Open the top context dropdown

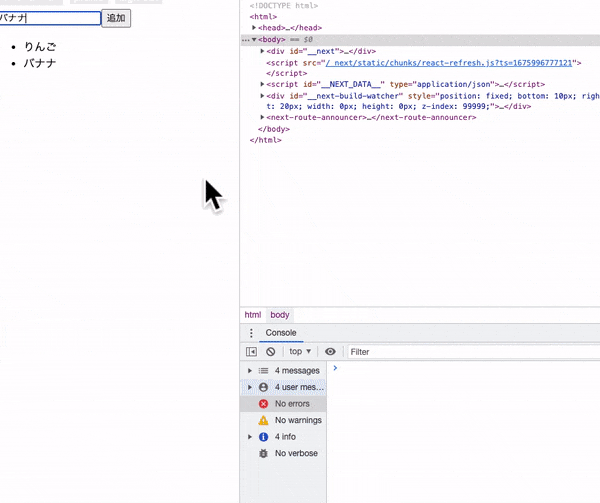pyautogui.click(x=300, y=352)
